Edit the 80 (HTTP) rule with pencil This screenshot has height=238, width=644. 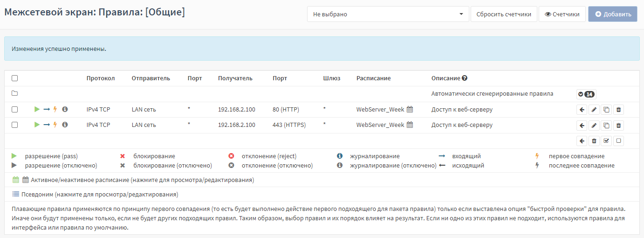click(594, 110)
